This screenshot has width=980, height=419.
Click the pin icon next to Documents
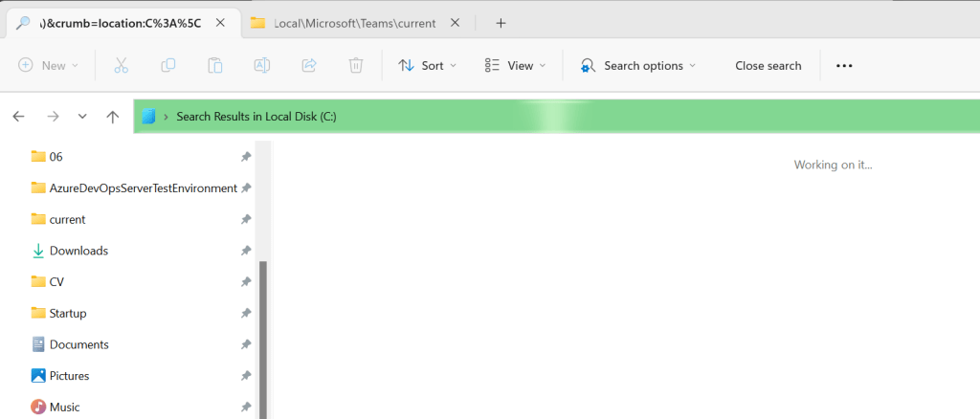pos(246,344)
